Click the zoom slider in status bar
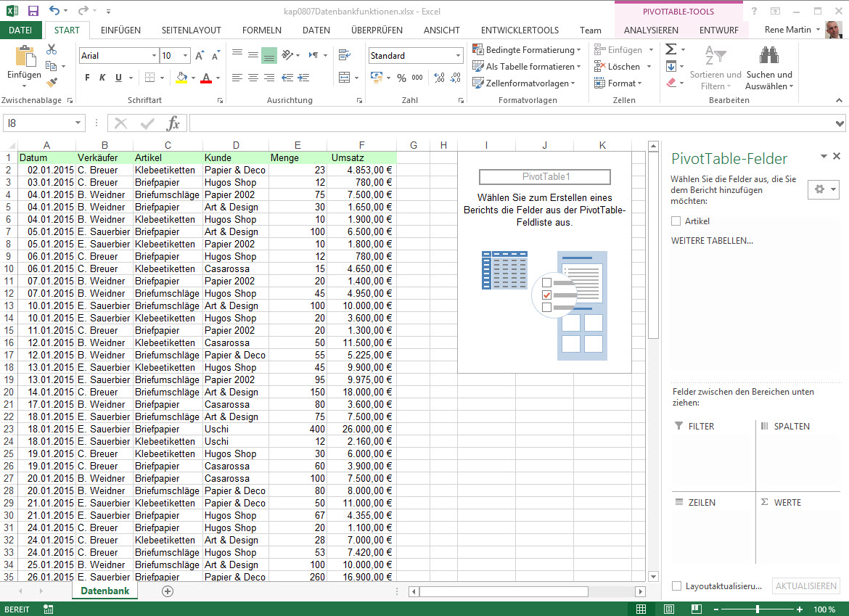Image resolution: width=849 pixels, height=616 pixels. click(757, 609)
